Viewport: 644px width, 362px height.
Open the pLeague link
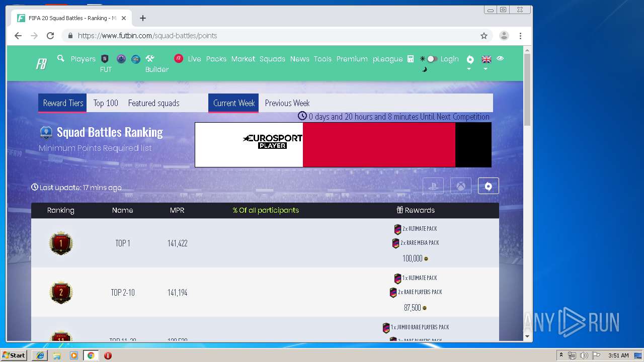[x=387, y=59]
